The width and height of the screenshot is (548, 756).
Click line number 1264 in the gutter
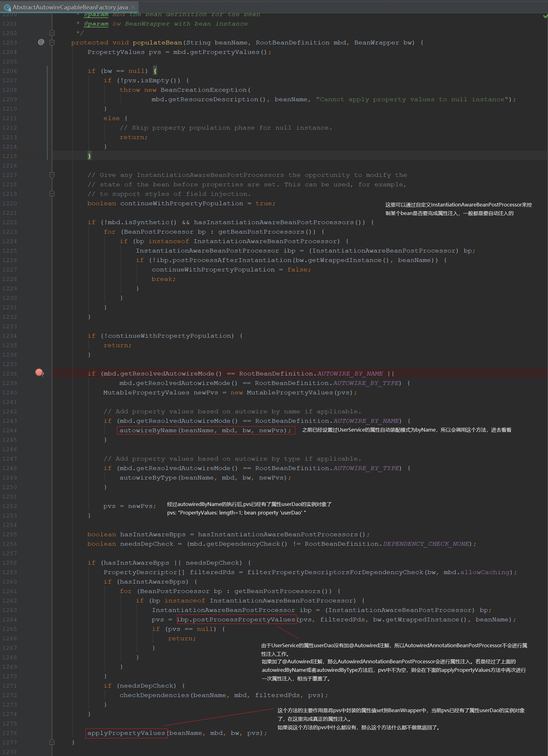pyautogui.click(x=9, y=619)
